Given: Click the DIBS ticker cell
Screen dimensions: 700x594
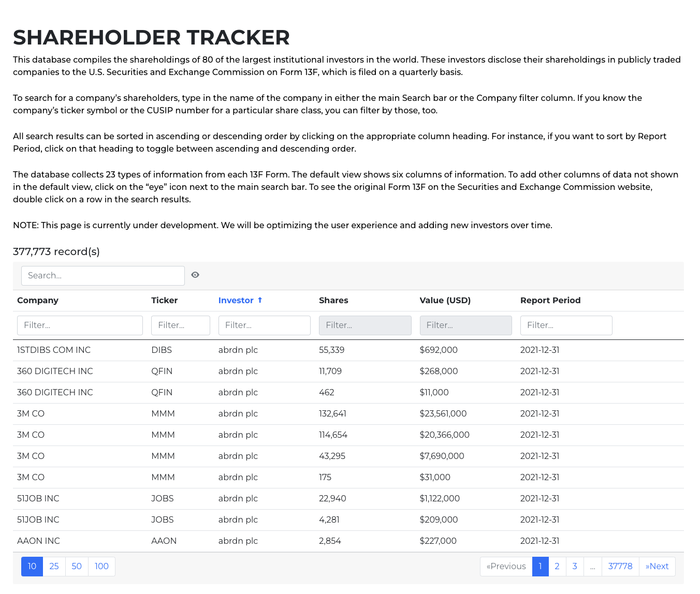Looking at the screenshot, I should point(162,350).
